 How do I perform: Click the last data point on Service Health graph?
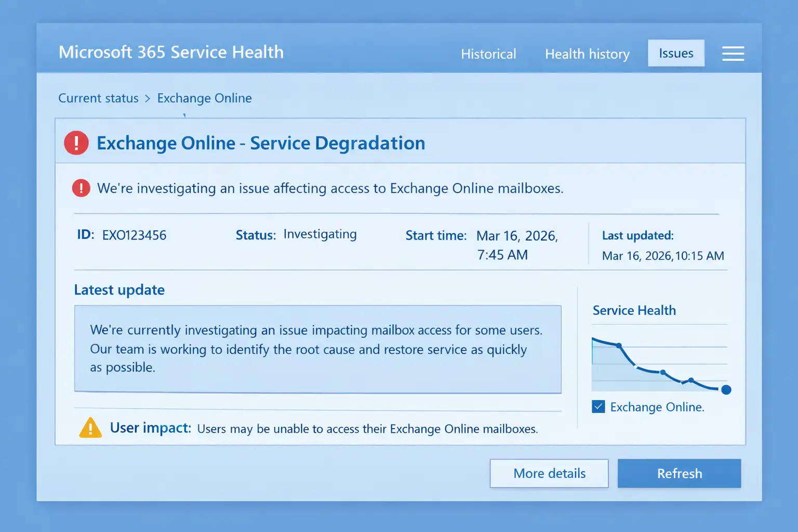725,389
